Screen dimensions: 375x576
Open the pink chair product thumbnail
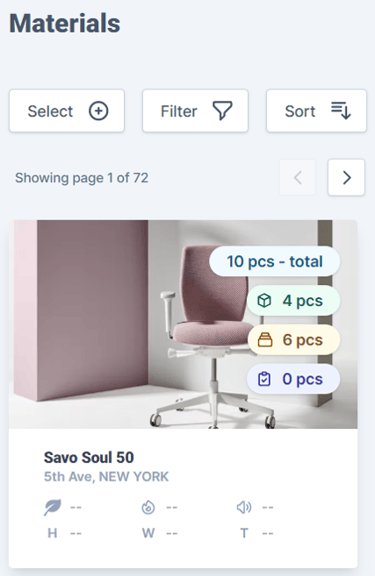point(183,324)
